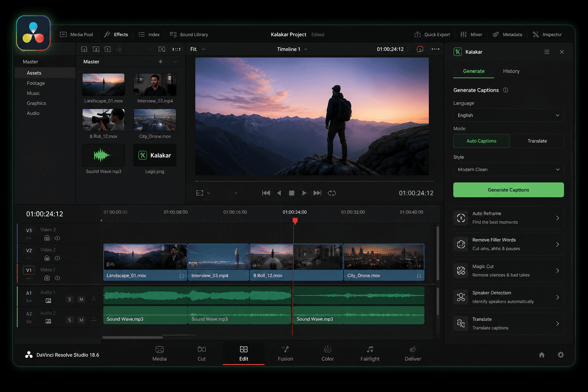
Task: Open the Language dropdown showing English
Action: tap(509, 115)
